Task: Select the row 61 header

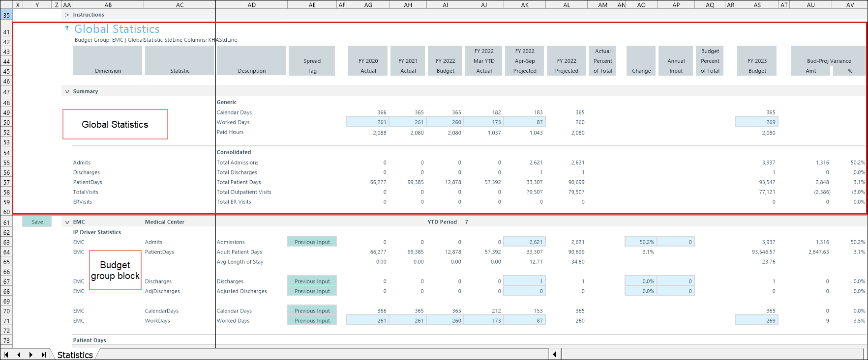Action: click(6, 222)
